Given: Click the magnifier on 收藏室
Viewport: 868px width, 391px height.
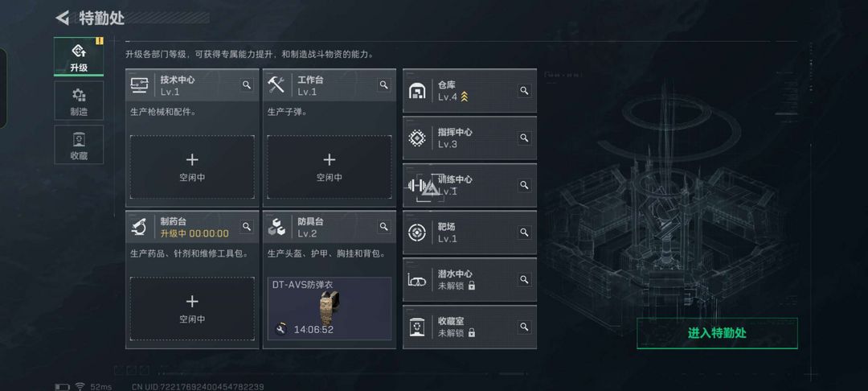Looking at the screenshot, I should coord(524,327).
